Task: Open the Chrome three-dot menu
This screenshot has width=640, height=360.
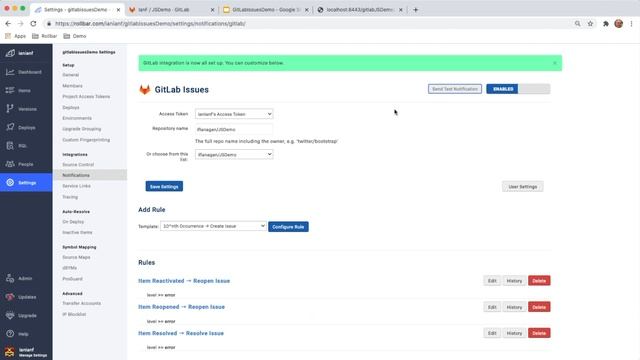Action: pyautogui.click(x=631, y=24)
